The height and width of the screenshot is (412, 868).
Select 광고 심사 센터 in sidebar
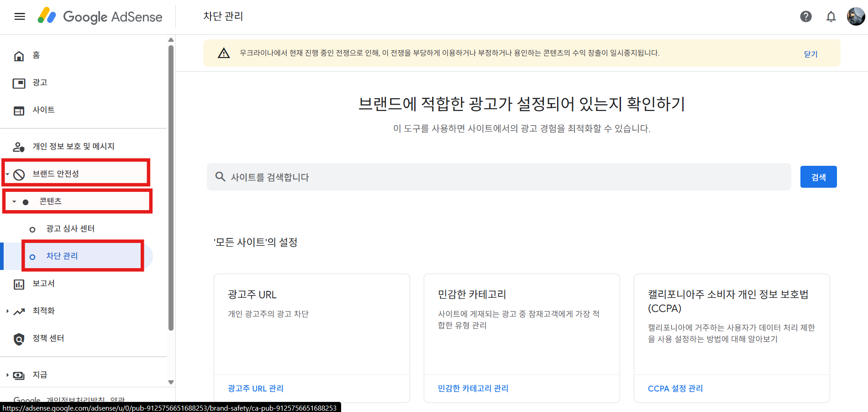click(x=70, y=229)
